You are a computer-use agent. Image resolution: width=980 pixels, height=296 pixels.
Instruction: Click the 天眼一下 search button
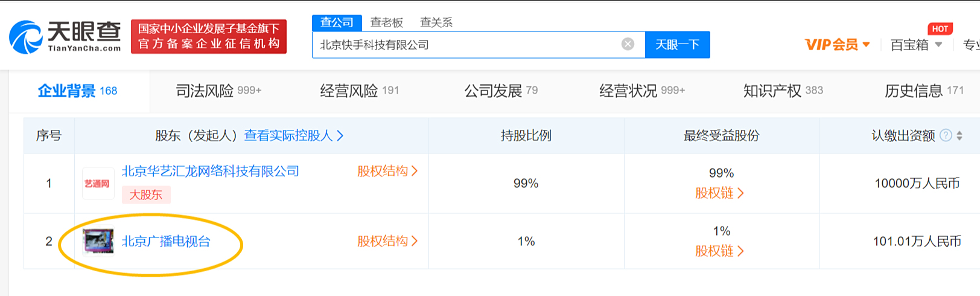click(677, 45)
